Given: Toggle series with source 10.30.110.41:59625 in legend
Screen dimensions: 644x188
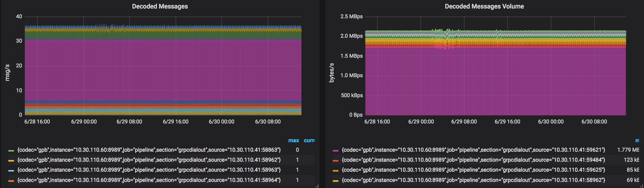Looking at the screenshot, I should click(473, 170).
